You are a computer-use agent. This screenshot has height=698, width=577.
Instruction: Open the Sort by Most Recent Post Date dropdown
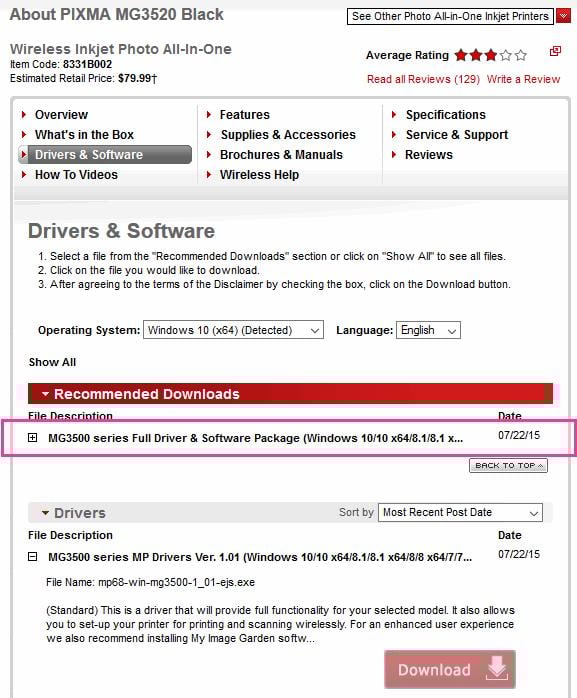460,512
